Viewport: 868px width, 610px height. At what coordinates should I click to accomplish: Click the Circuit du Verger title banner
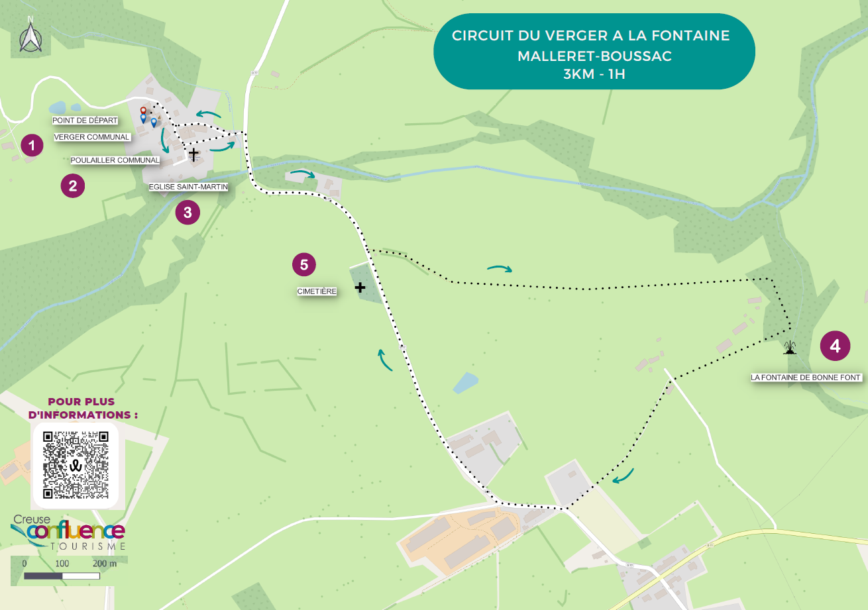[x=594, y=52]
